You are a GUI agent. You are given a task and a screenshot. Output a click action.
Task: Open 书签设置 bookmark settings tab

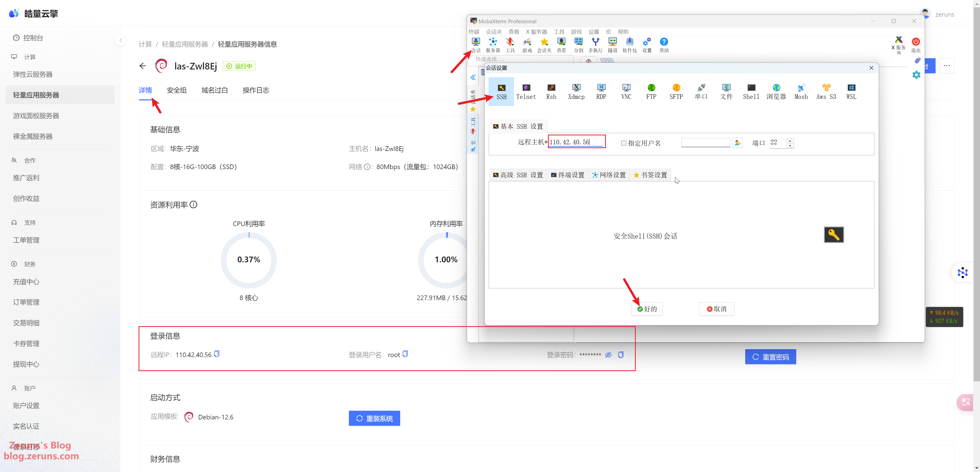[x=650, y=175]
